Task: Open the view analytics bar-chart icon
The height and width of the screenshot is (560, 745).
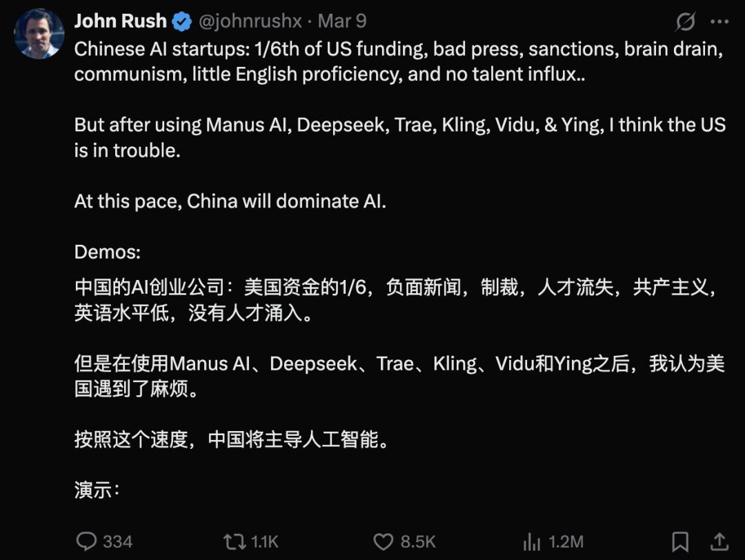Action: point(531,541)
